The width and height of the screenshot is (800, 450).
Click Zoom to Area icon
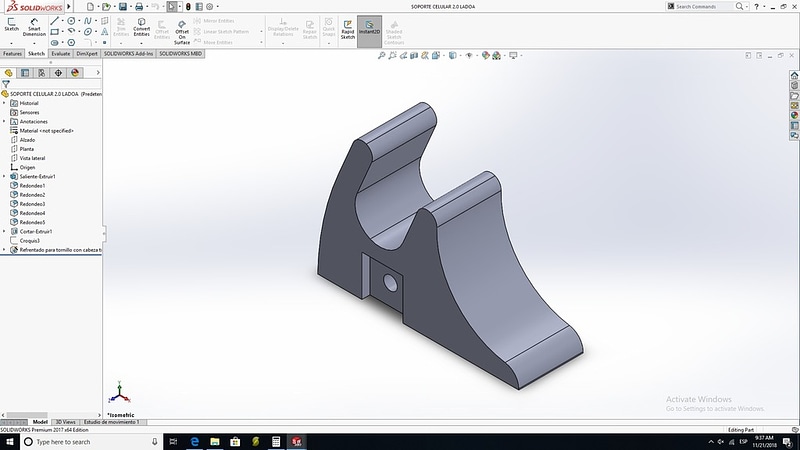click(392, 55)
